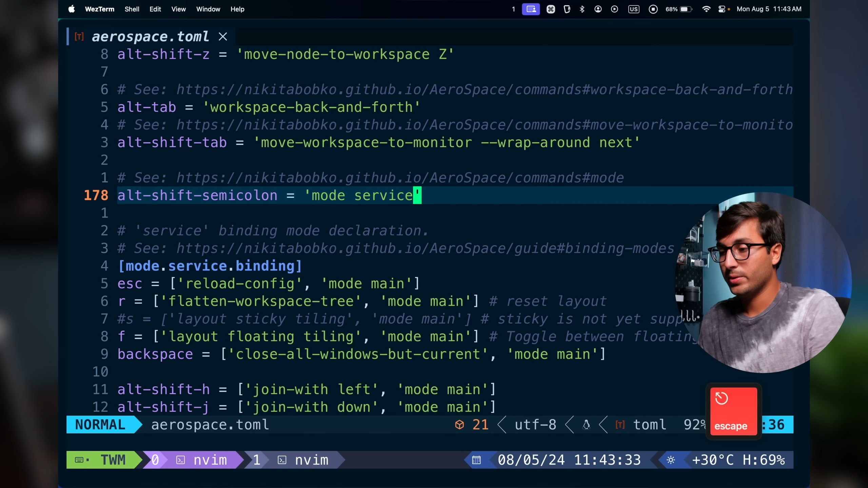This screenshot has height=488, width=868.
Task: Click the [mode.service.binding] section header
Action: point(210,266)
